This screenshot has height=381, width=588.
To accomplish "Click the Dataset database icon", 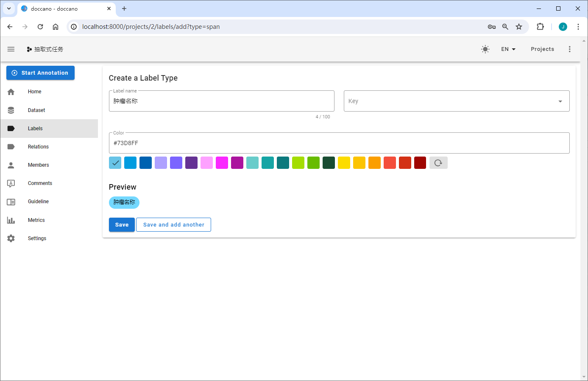I will pos(11,110).
